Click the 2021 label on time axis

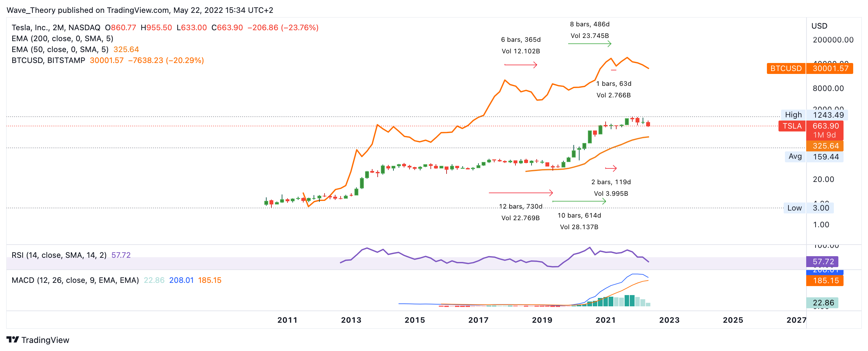(606, 320)
